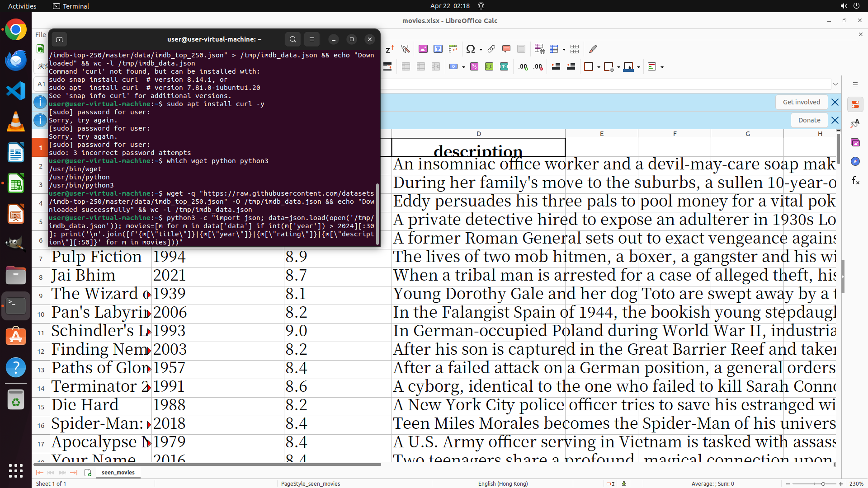Insert an image from the toolbar
The width and height of the screenshot is (868, 488).
pyautogui.click(x=423, y=49)
